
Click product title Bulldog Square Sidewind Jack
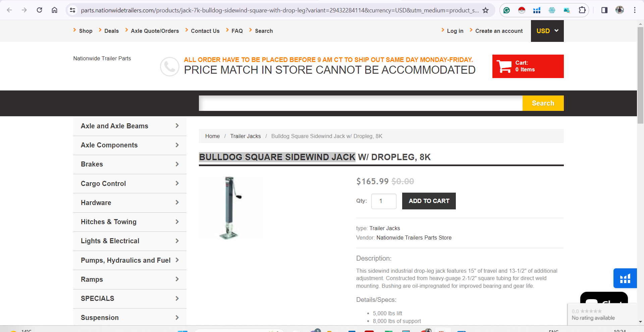277,157
